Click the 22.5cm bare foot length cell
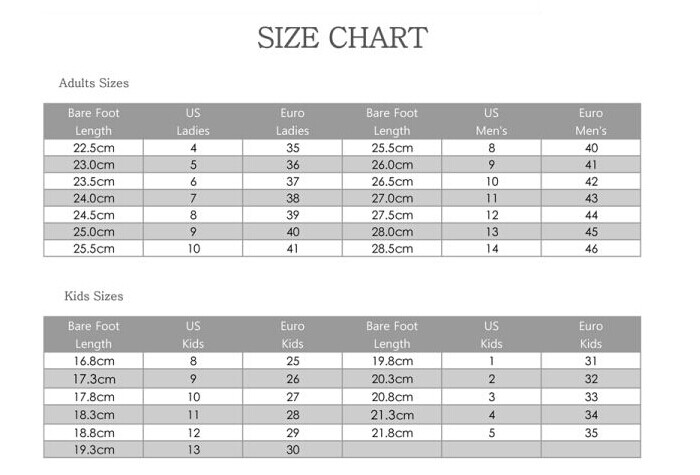Viewport: 700px width, 475px height. (x=94, y=148)
